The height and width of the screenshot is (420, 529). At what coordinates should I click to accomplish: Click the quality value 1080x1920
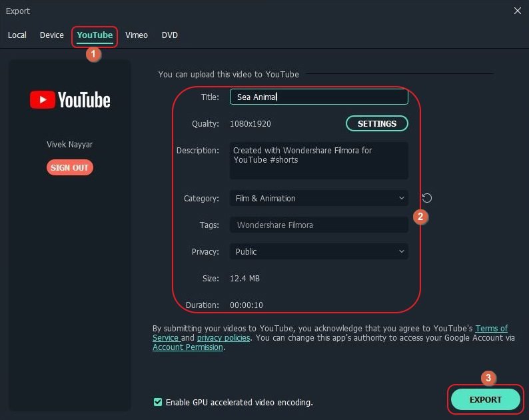[251, 124]
